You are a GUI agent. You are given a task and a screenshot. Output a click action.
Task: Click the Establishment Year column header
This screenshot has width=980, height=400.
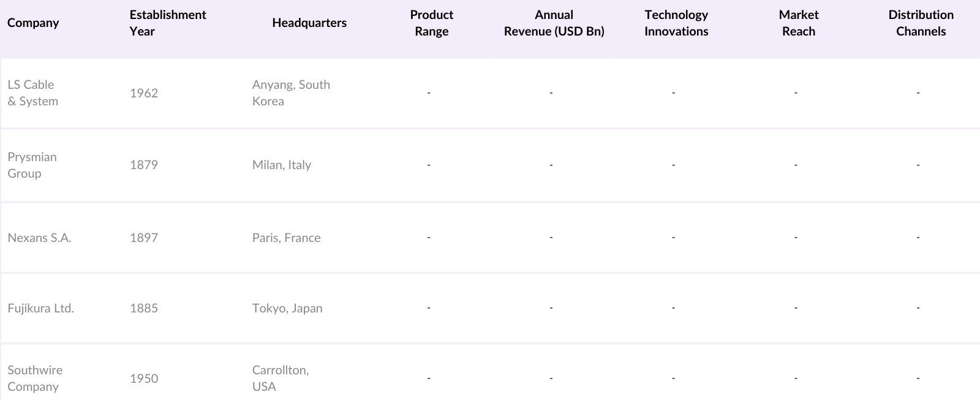(168, 23)
